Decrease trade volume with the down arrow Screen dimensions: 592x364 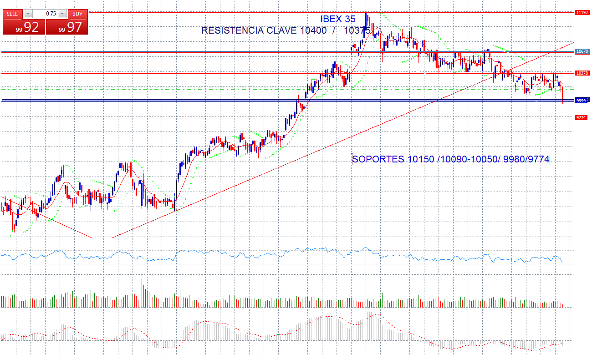point(28,14)
